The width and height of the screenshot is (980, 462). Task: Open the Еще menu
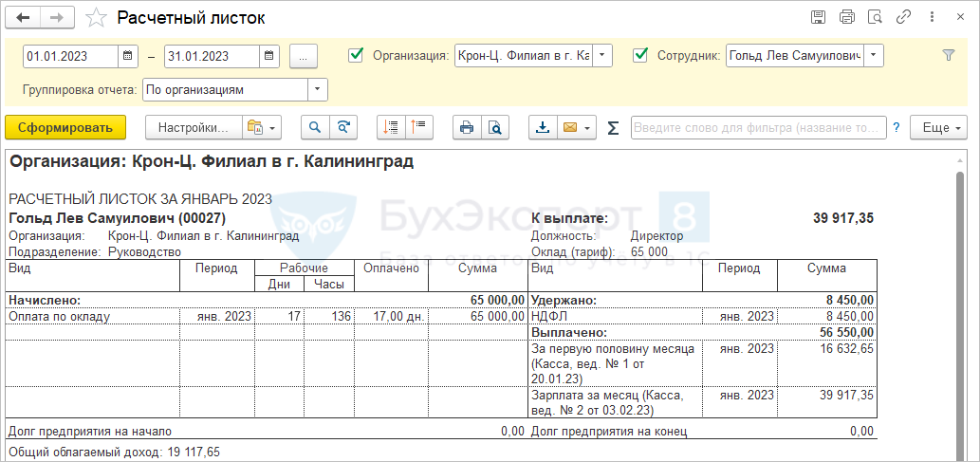(937, 127)
